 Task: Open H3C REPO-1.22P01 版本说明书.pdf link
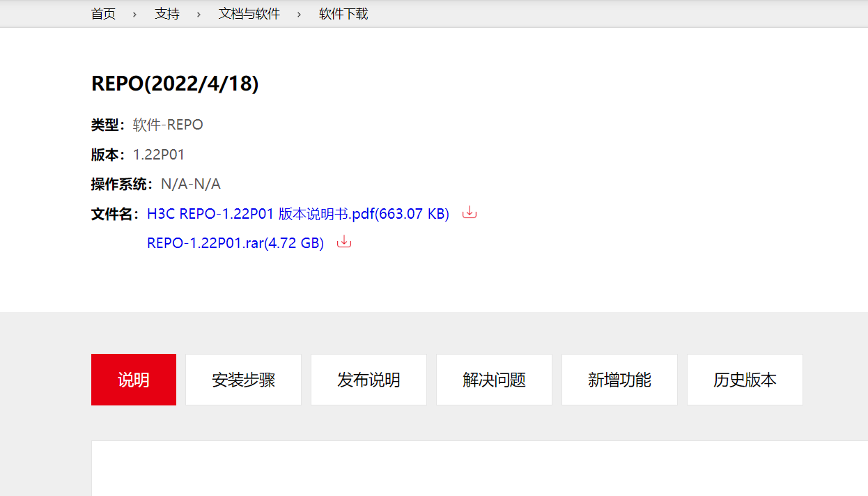pos(298,214)
